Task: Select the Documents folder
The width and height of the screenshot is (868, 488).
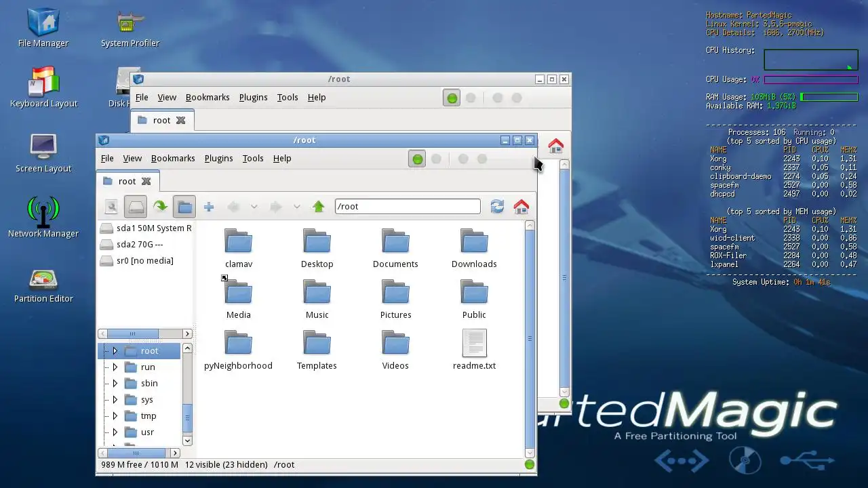Action: pos(395,248)
